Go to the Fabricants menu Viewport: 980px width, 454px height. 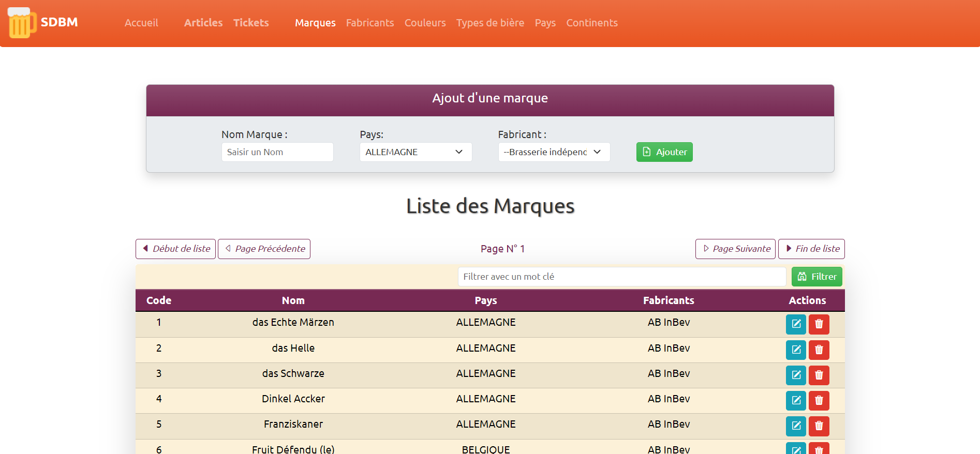coord(369,23)
